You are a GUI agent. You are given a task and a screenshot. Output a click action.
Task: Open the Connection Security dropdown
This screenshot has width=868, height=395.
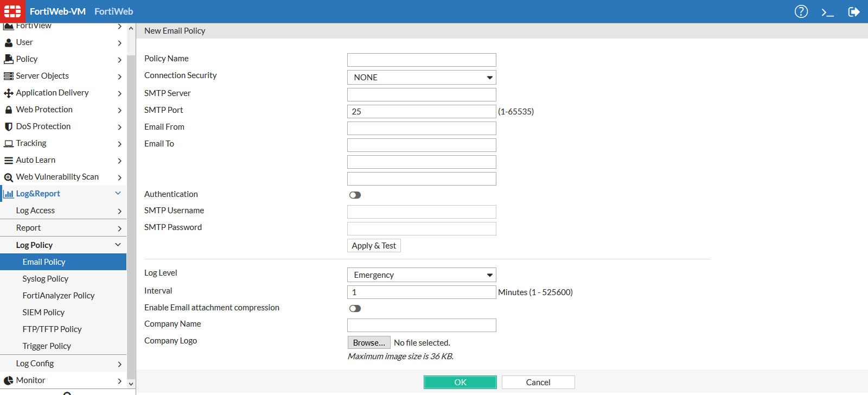[422, 78]
